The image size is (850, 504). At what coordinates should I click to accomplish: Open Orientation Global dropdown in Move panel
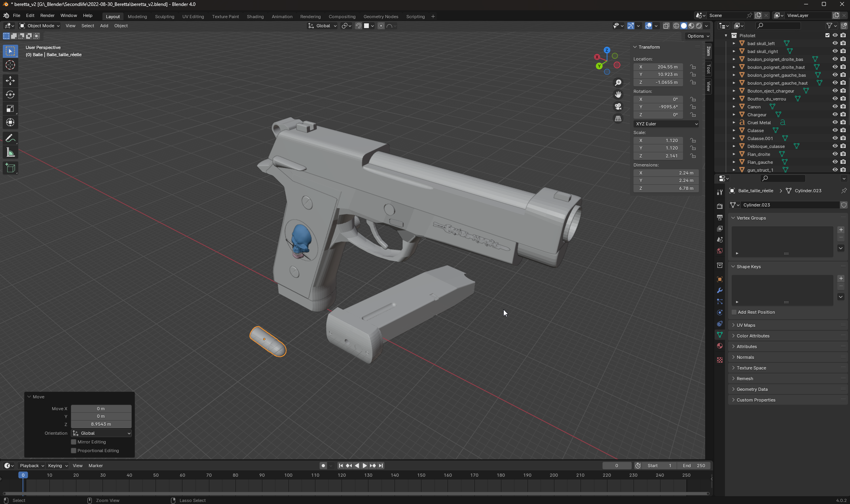tap(101, 433)
